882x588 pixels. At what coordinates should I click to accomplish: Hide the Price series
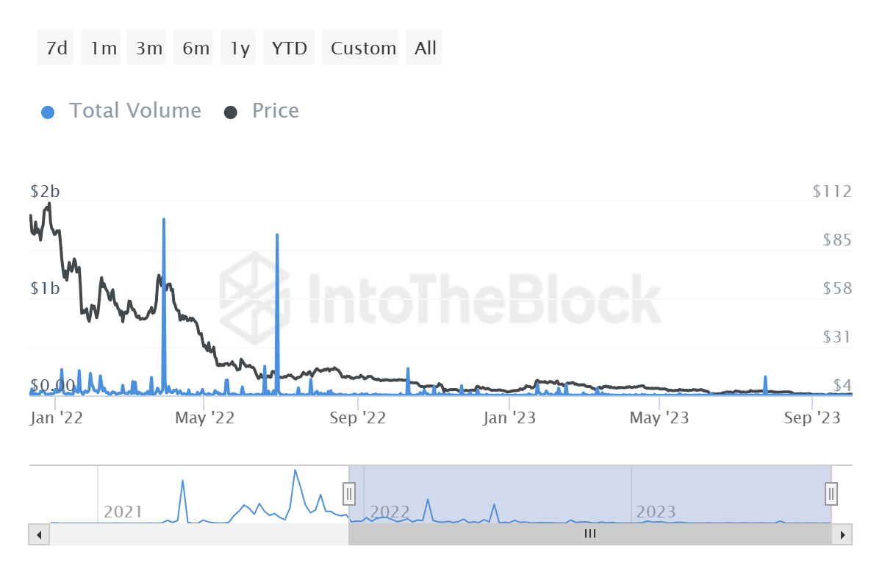click(276, 110)
